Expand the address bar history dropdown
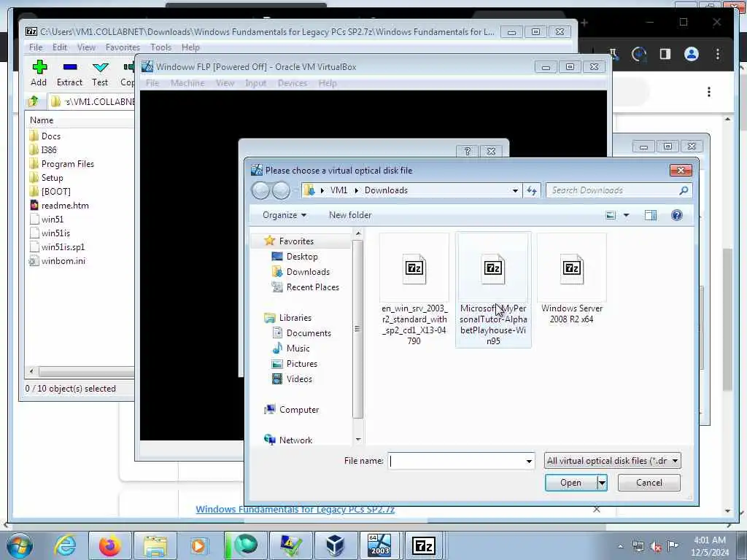This screenshot has height=560, width=747. pyautogui.click(x=515, y=190)
